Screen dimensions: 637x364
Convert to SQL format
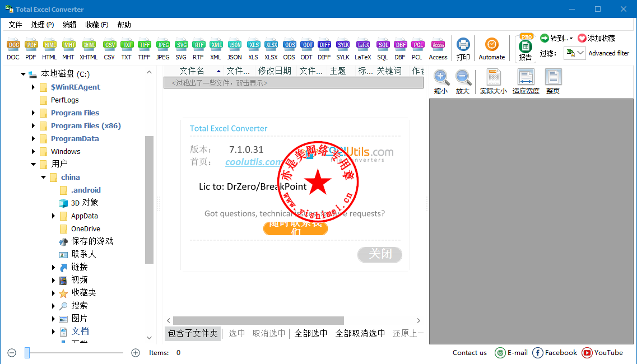(x=383, y=49)
